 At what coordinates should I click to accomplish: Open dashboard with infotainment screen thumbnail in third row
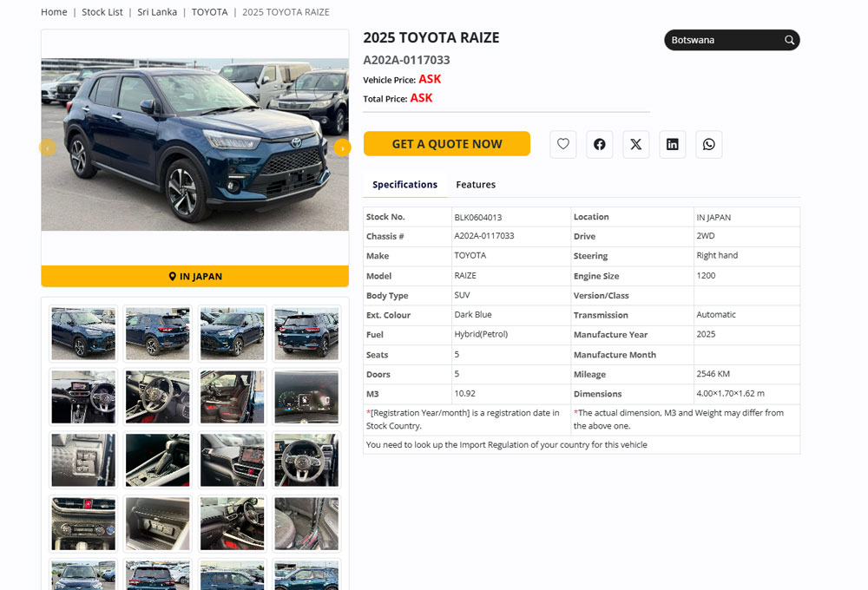(233, 460)
